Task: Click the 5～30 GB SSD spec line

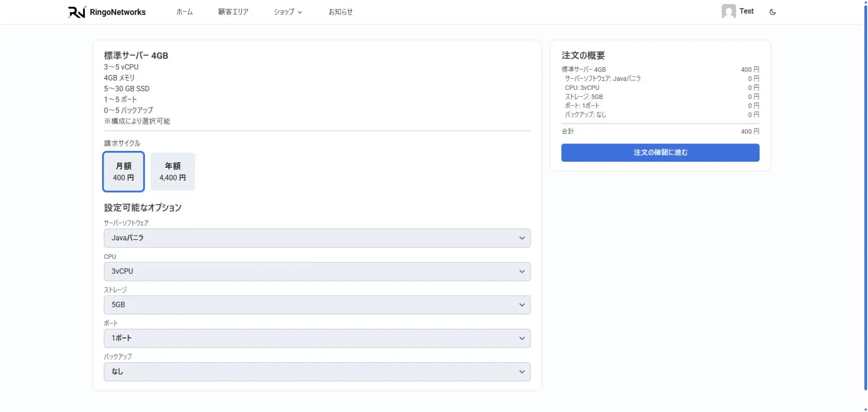Action: point(127,89)
